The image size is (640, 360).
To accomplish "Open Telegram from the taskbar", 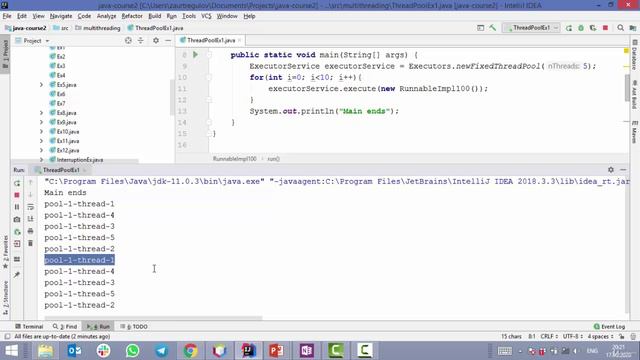I will pyautogui.click(x=161, y=351).
